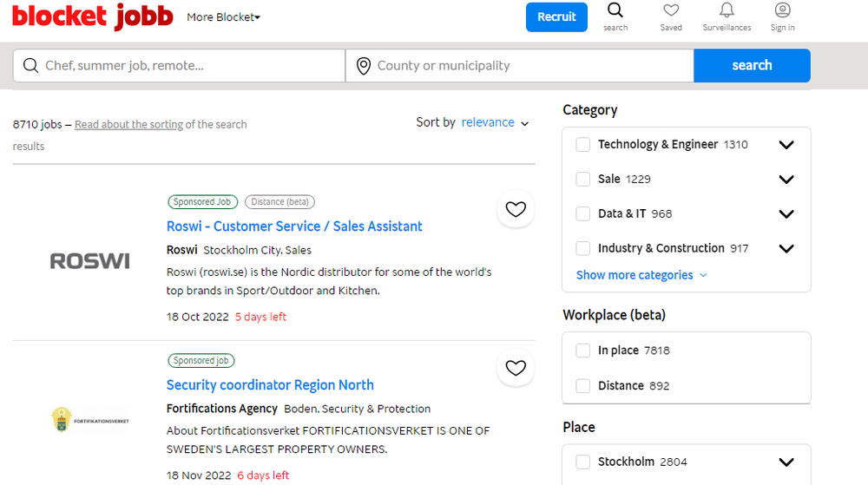Screen dimensions: 868x485
Task: Expand the Industry & Construction subcategories
Action: pyautogui.click(x=786, y=248)
